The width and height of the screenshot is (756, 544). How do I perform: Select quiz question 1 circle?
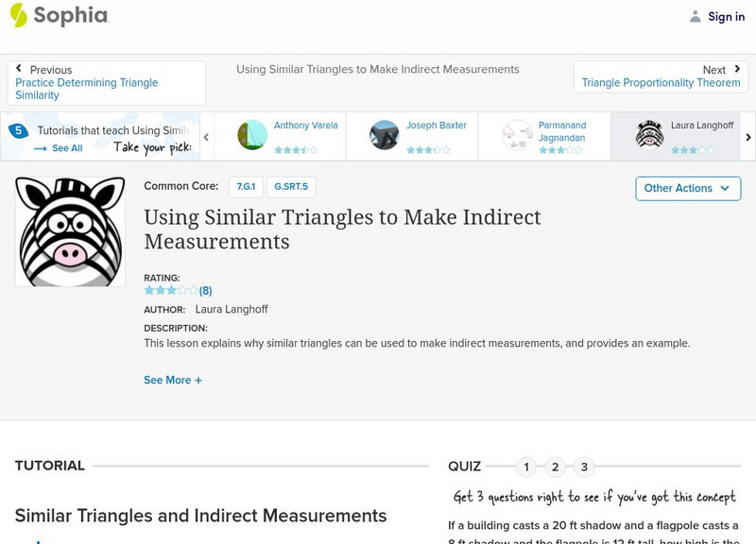526,467
